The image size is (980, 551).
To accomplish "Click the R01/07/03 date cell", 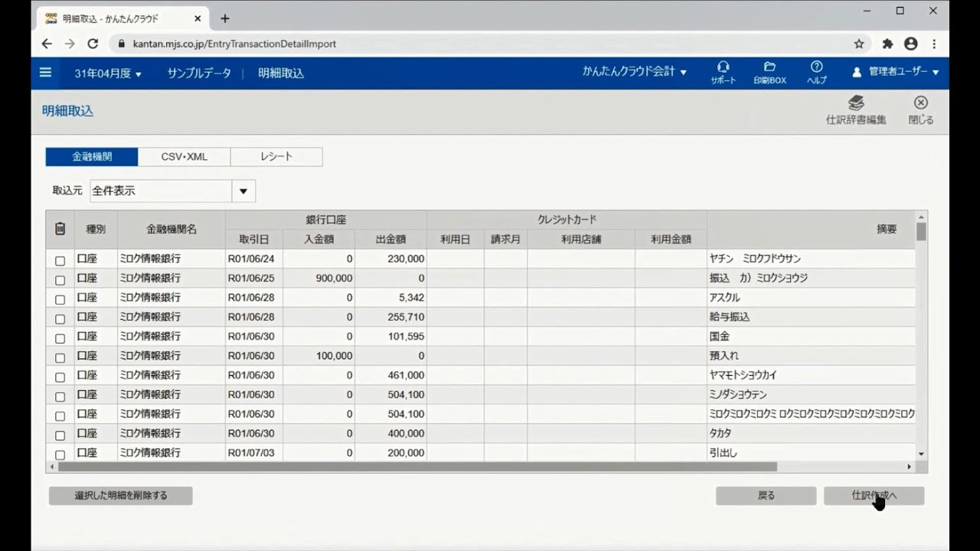I will [254, 453].
